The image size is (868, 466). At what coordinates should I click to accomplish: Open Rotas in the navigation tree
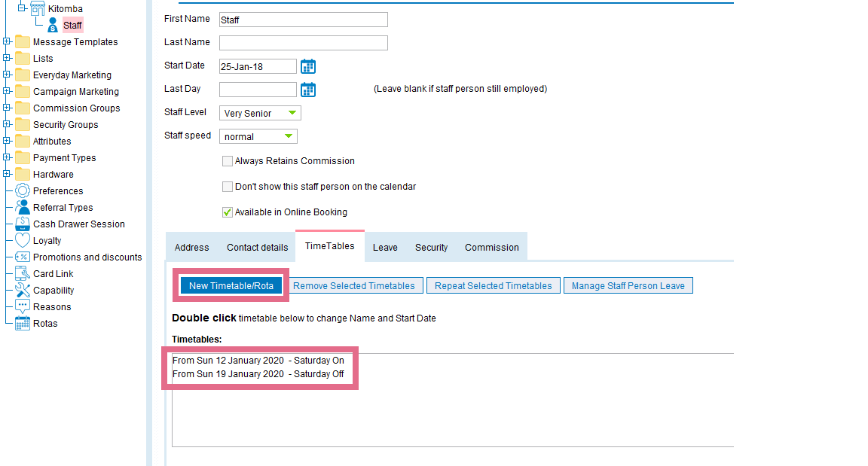click(45, 324)
